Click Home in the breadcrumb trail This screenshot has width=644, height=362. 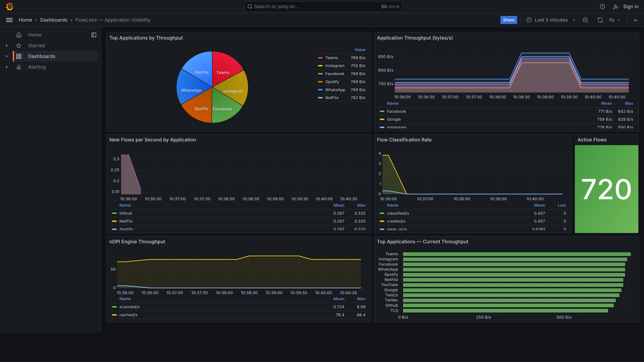(x=25, y=20)
